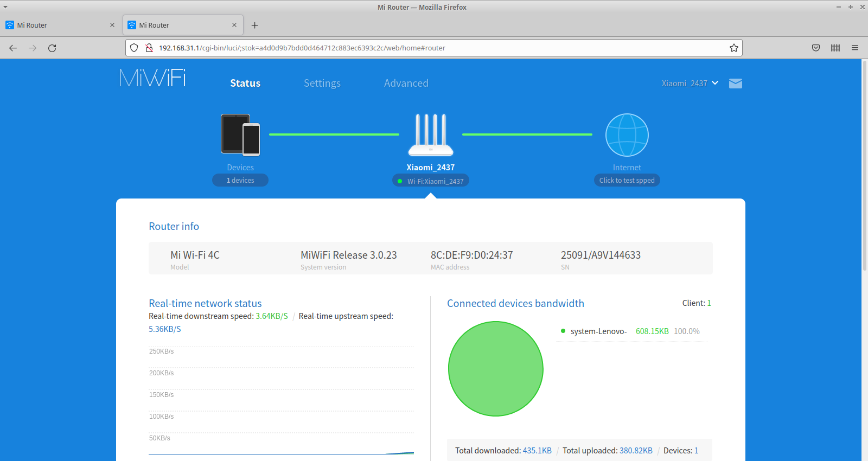
Task: Click the Internet label
Action: click(627, 168)
